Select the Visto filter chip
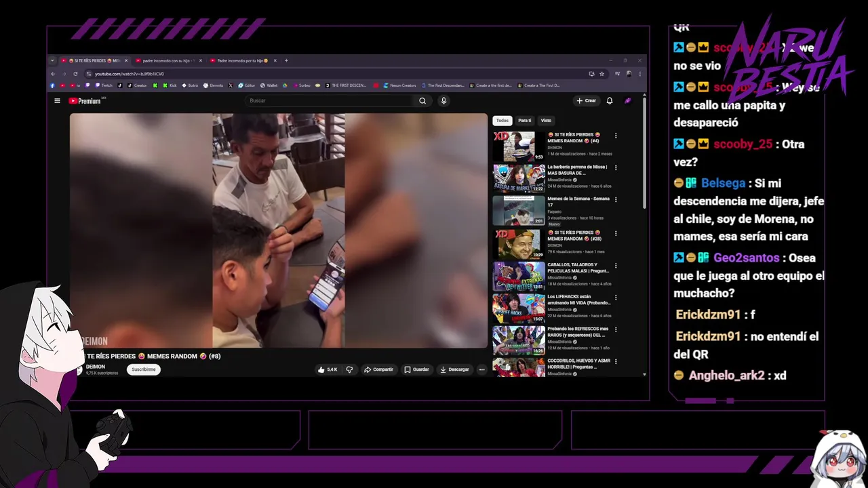This screenshot has width=868, height=488. 546,121
